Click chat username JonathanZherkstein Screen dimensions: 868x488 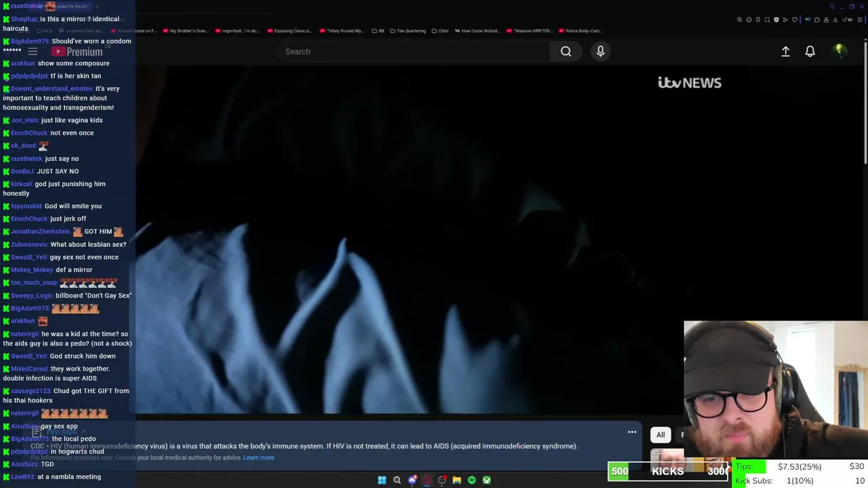pyautogui.click(x=41, y=232)
